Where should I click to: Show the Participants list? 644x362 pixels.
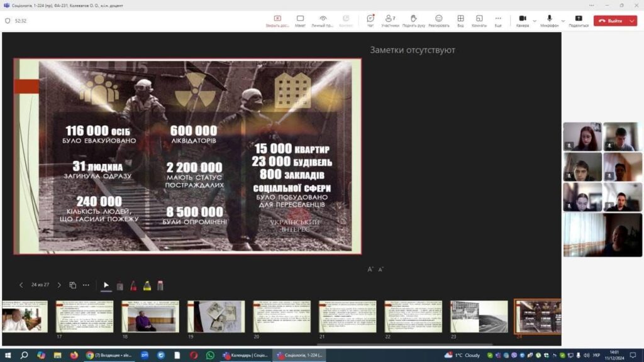pos(390,21)
